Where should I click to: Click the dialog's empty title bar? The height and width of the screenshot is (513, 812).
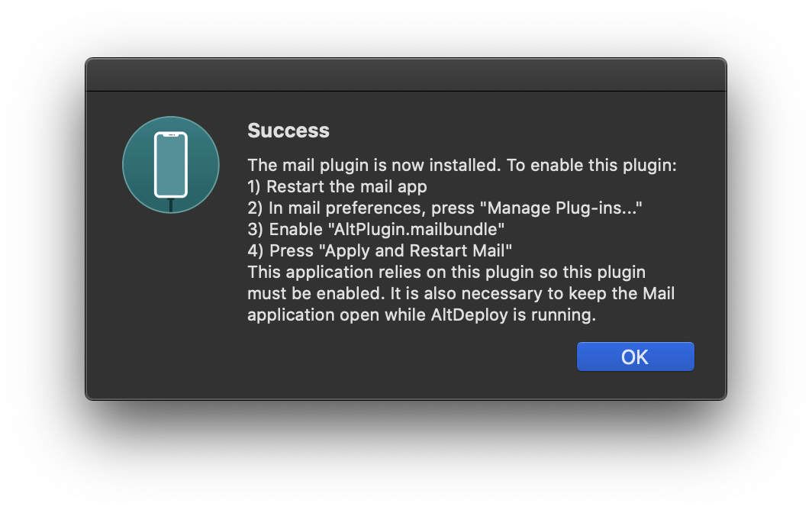405,76
